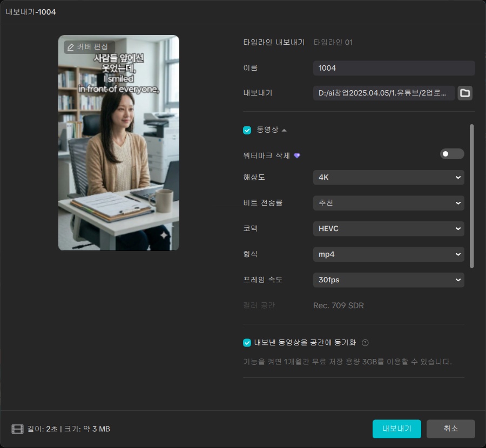
Task: Enable the 워터마크 삭제 switch
Action: click(452, 154)
